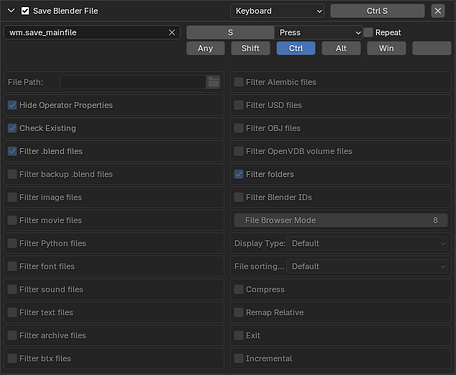Remove the Save Blender File keymap item
Image resolution: width=456 pixels, height=375 pixels.
coord(438,11)
